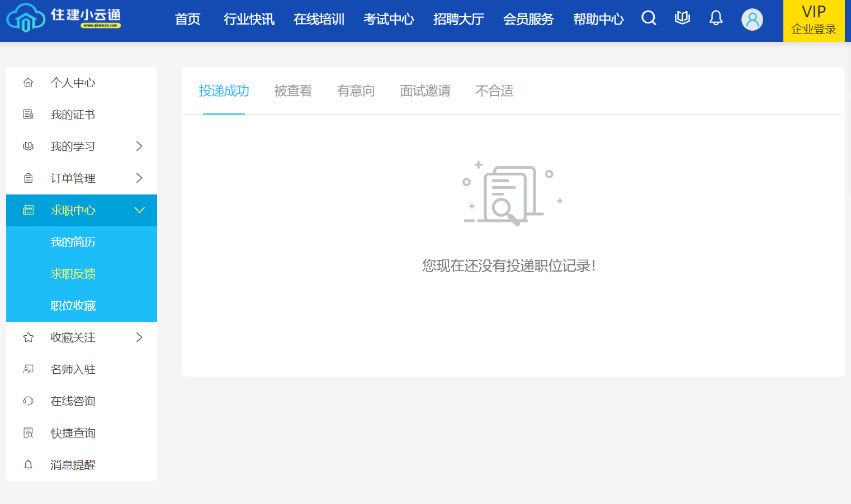
Task: Click the VIP 企业登录 button
Action: tap(814, 21)
